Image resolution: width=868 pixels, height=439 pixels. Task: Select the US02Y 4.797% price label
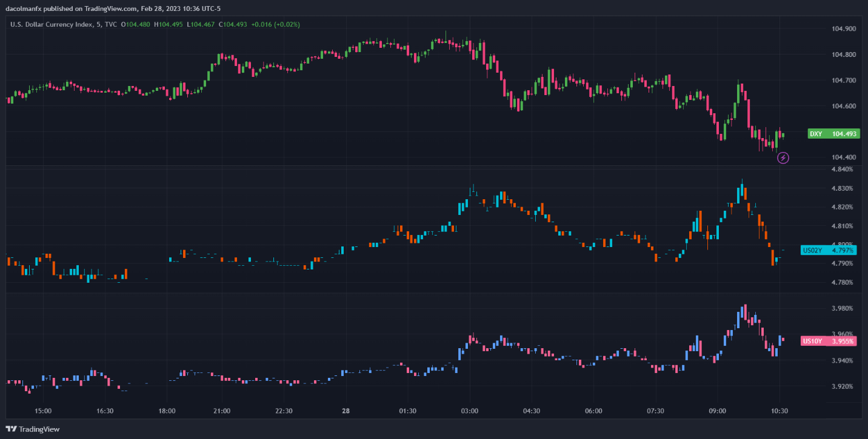(x=829, y=250)
